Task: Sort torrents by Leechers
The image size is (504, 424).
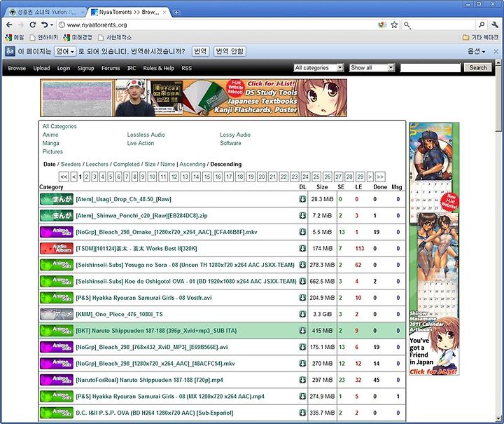Action: click(97, 164)
